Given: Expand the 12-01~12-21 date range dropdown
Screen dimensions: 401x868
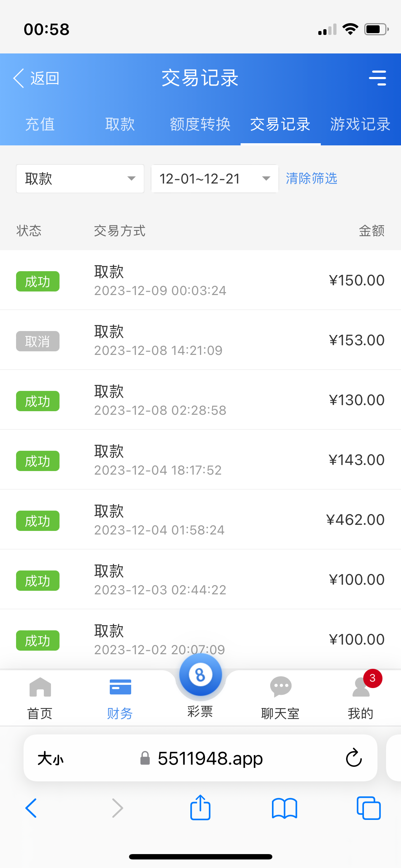Looking at the screenshot, I should click(x=215, y=179).
